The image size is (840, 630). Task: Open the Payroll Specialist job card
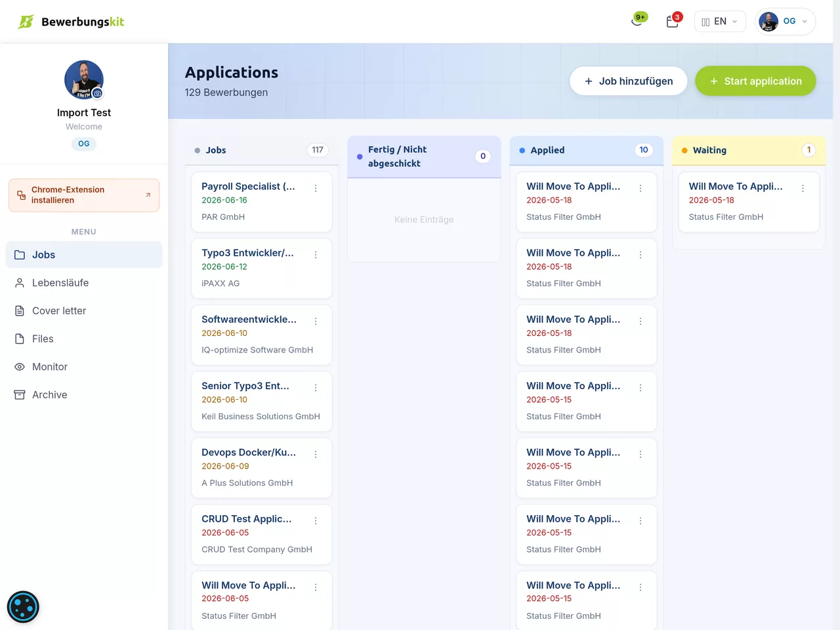pyautogui.click(x=262, y=202)
